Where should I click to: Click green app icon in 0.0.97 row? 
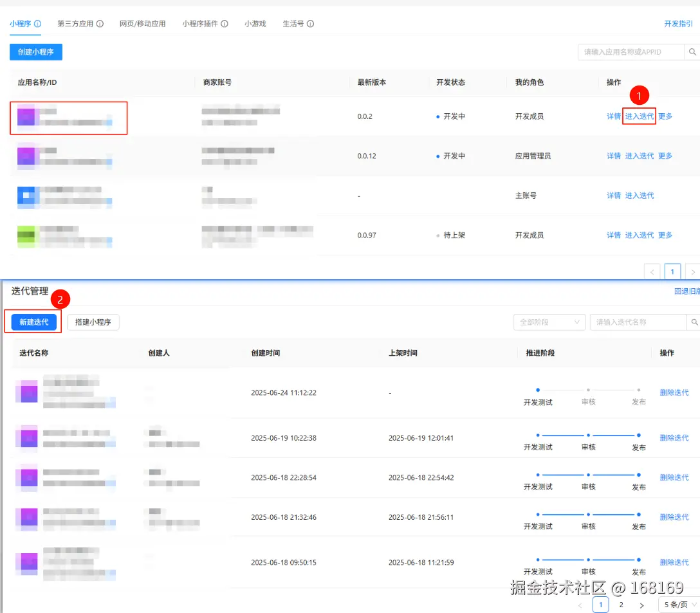(26, 236)
